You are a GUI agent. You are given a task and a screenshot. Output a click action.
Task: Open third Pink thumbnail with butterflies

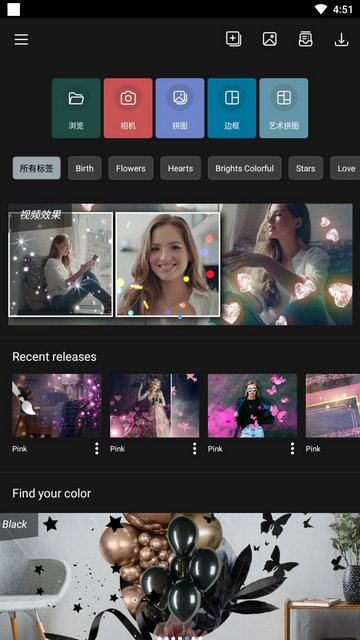coord(253,406)
